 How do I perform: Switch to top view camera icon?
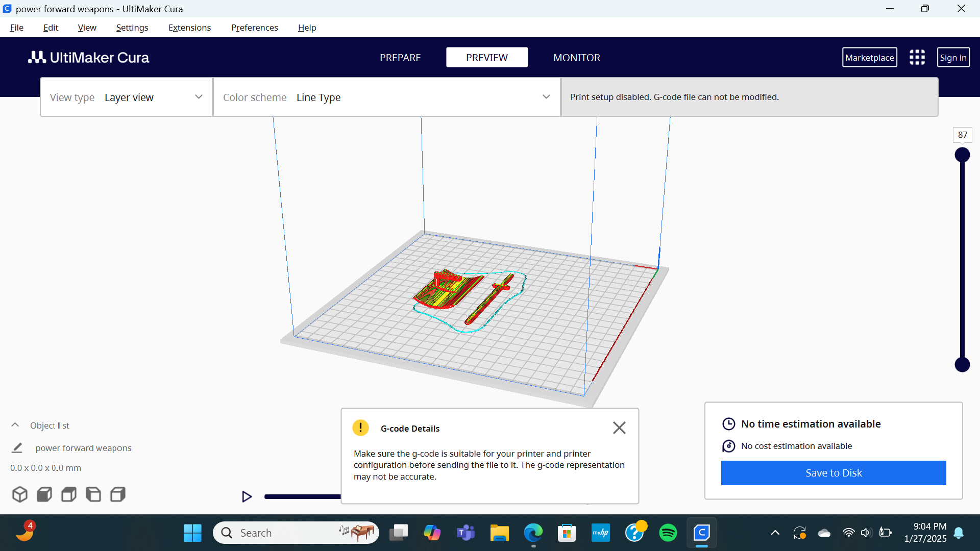(69, 494)
